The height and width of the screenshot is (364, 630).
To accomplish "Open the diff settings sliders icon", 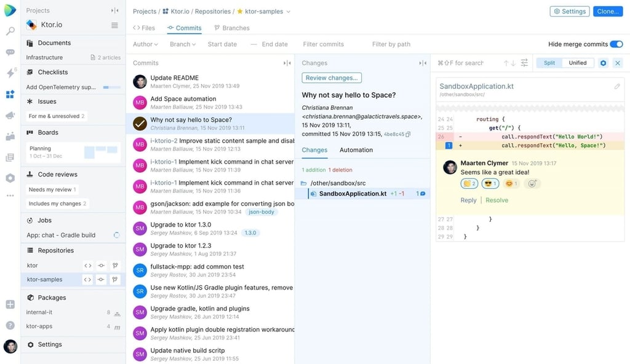I will coord(524,63).
